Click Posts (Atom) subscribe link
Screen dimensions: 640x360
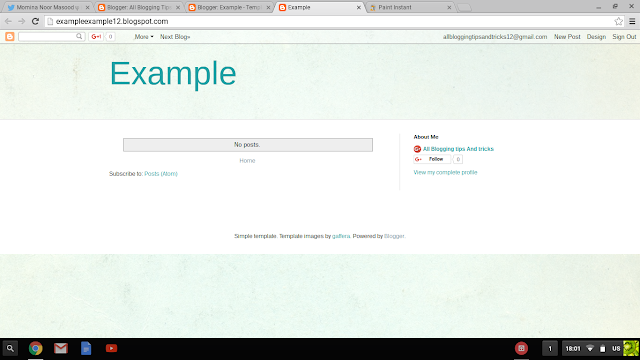pyautogui.click(x=161, y=174)
